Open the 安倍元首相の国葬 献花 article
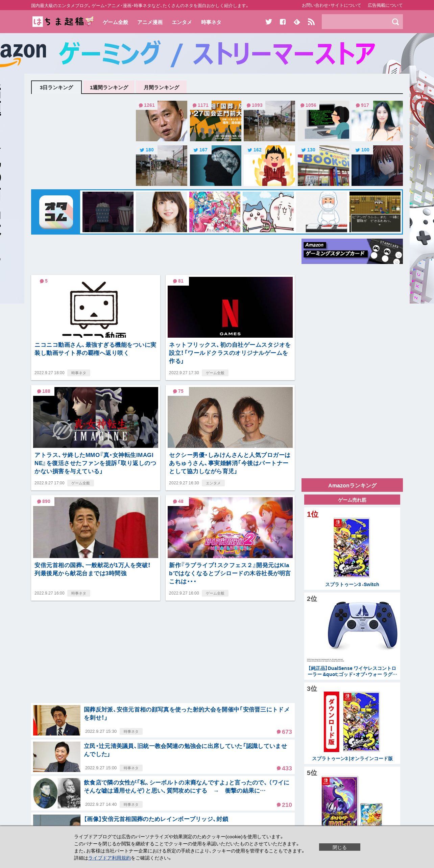Screen dimensions: 434x868 coord(92,569)
